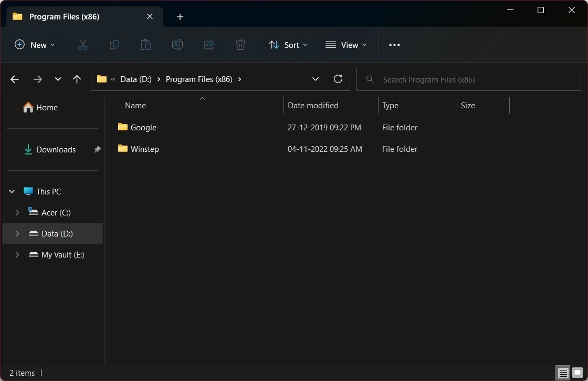The width and height of the screenshot is (588, 381).
Task: Click the Copy icon in toolbar
Action: click(114, 45)
